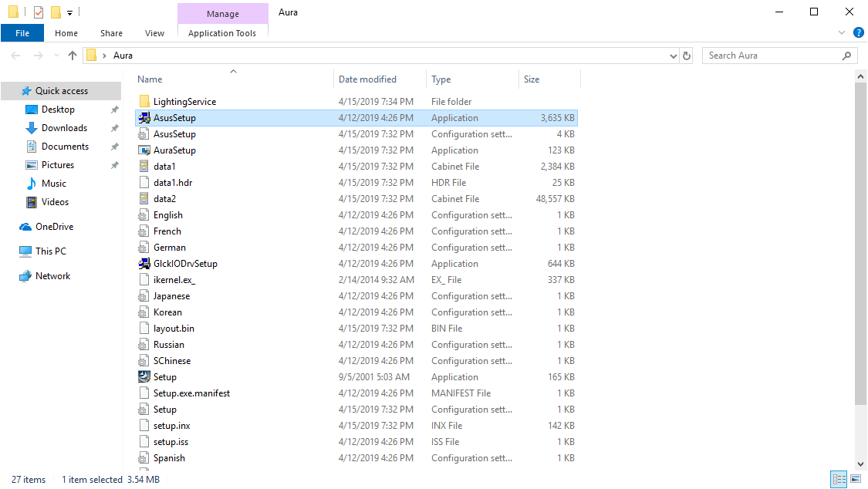Click New folder icon in title bar
868x489 pixels.
coord(56,12)
